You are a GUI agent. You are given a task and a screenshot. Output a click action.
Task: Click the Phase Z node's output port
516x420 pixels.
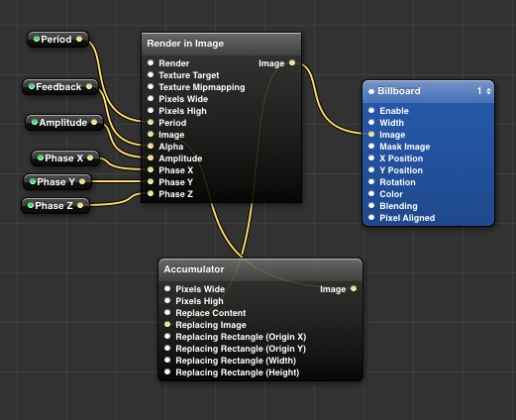pyautogui.click(x=80, y=205)
